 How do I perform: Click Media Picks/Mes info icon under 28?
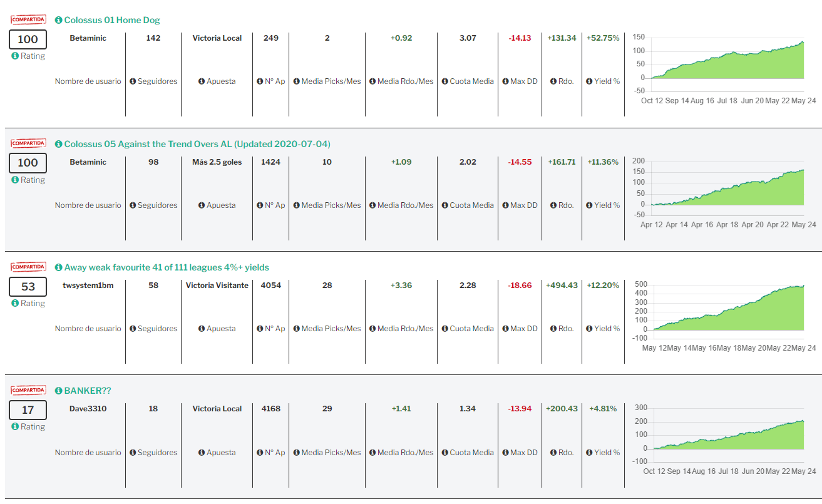pyautogui.click(x=297, y=329)
